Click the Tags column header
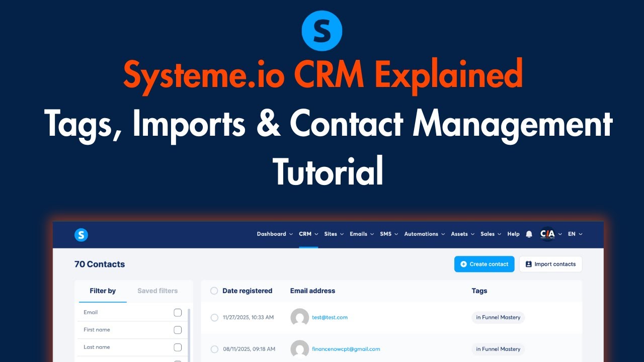644x362 pixels. tap(479, 291)
